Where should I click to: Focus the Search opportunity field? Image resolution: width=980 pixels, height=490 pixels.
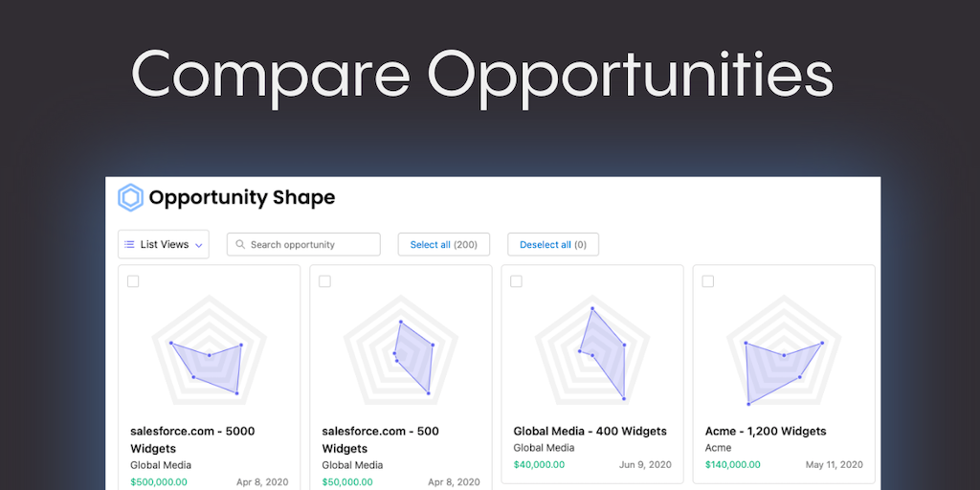(x=310, y=245)
